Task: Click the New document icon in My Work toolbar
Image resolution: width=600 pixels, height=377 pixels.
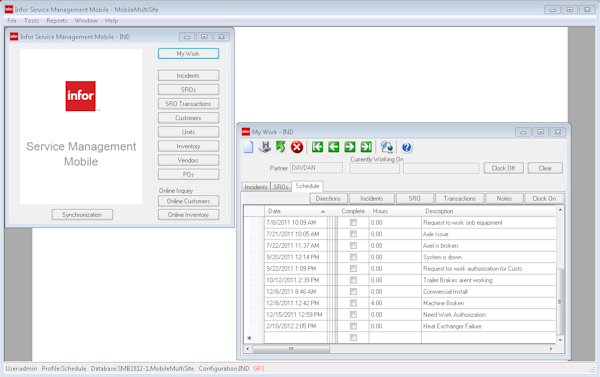Action: point(248,147)
